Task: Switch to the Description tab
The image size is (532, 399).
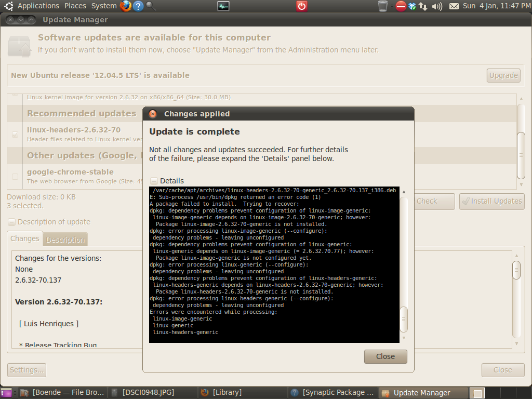Action: coord(65,240)
